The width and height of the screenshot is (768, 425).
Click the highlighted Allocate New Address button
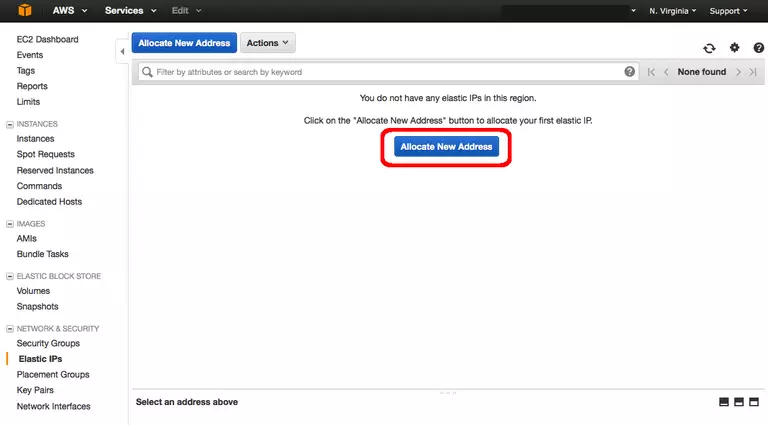446,147
